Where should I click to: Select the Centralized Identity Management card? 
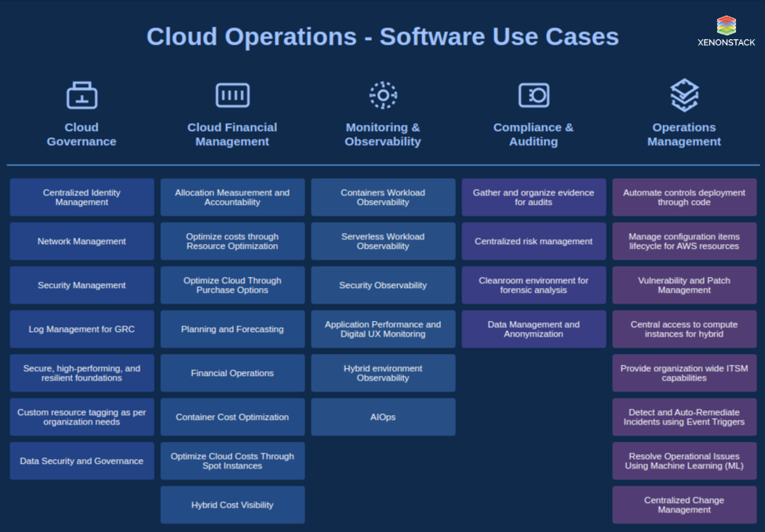pyautogui.click(x=82, y=197)
